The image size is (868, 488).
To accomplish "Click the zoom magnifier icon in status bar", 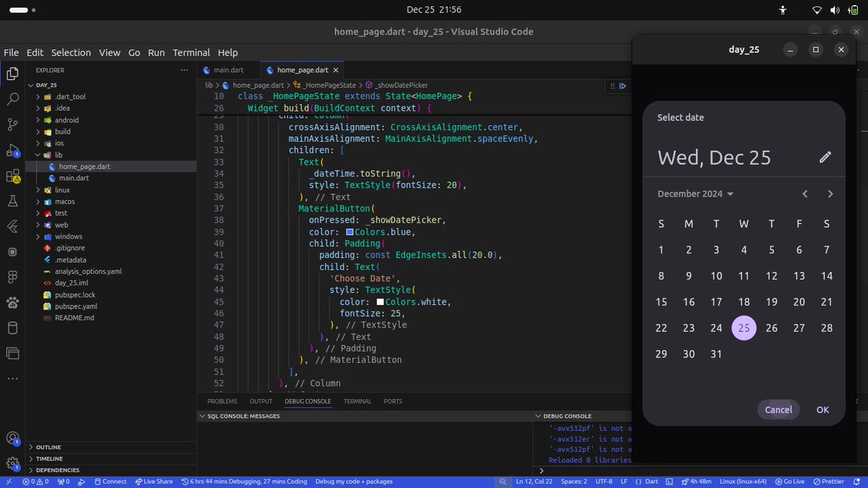I will pyautogui.click(x=503, y=481).
